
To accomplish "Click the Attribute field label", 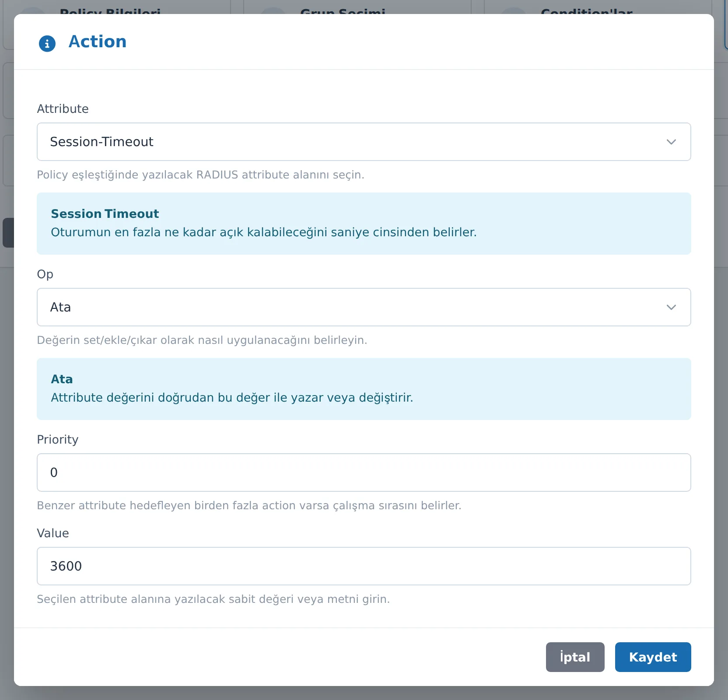I will pos(63,108).
